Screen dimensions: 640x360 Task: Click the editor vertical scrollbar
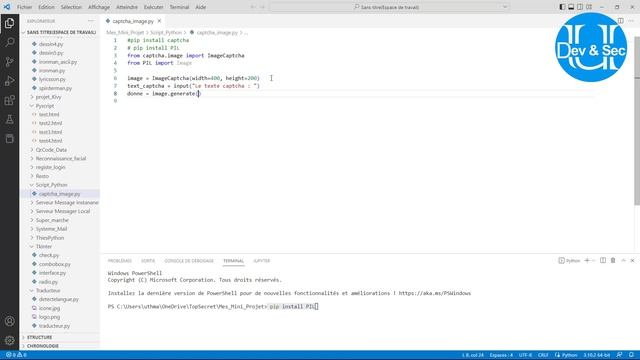(637, 121)
